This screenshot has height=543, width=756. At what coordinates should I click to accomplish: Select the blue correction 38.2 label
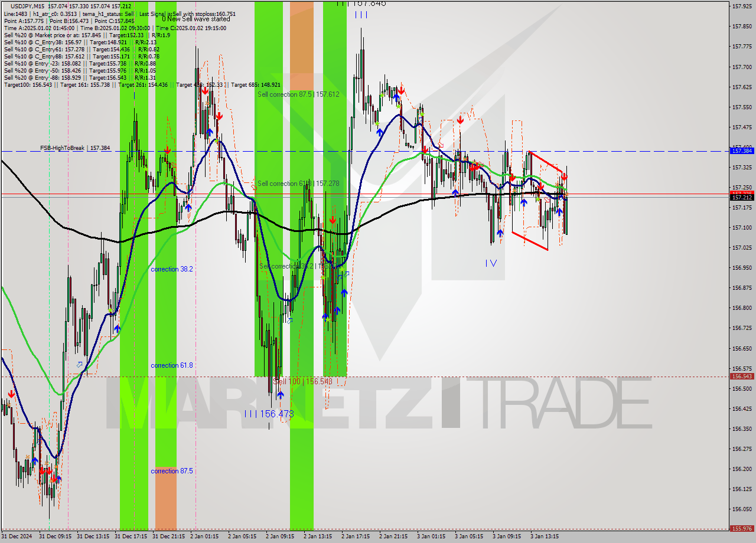pos(171,269)
